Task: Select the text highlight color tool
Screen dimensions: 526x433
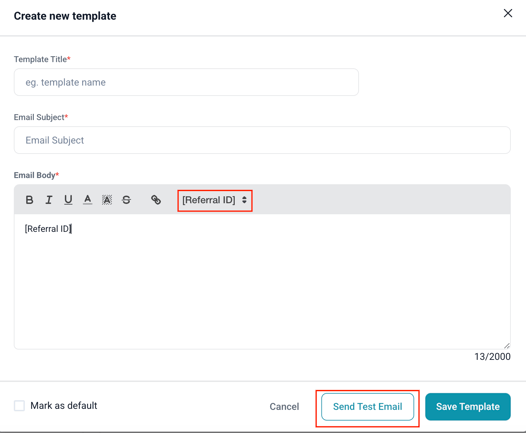Action: [107, 200]
